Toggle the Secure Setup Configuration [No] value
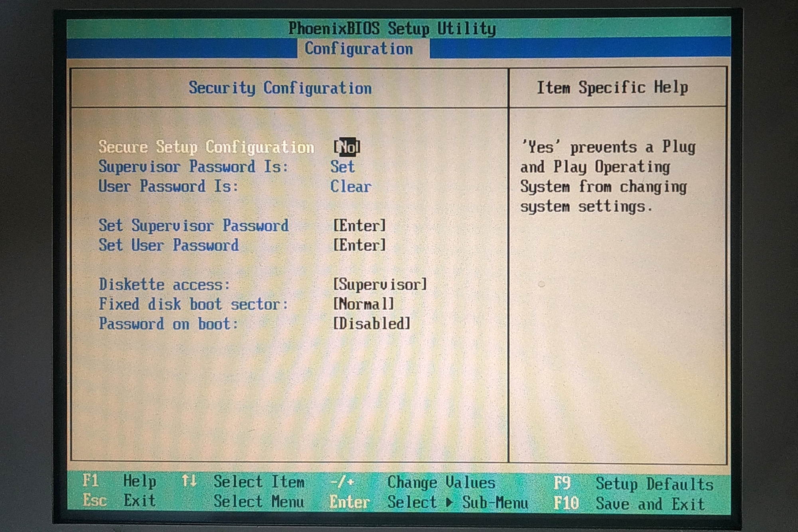 [347, 147]
